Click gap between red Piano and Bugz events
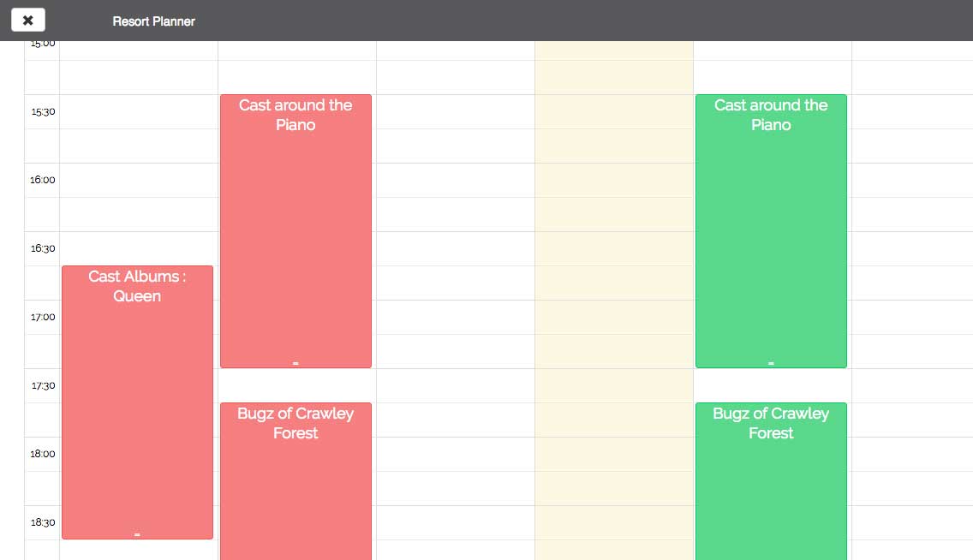This screenshot has width=973, height=560. (295, 385)
